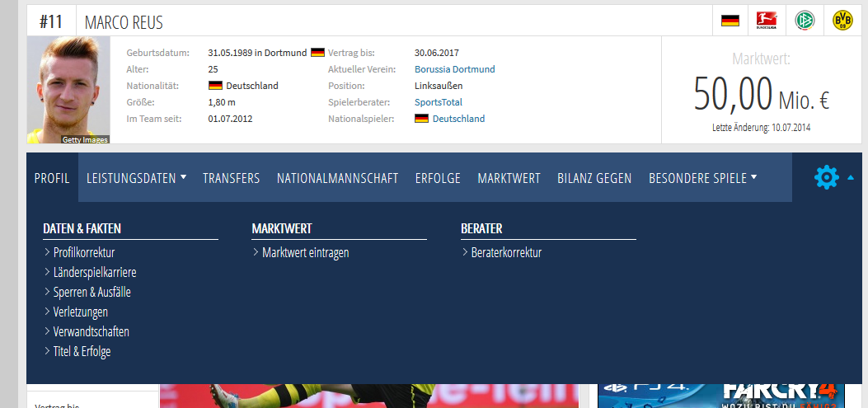Viewport: 868px width, 408px height.
Task: Open the Bundesliga logo icon
Action: click(767, 21)
